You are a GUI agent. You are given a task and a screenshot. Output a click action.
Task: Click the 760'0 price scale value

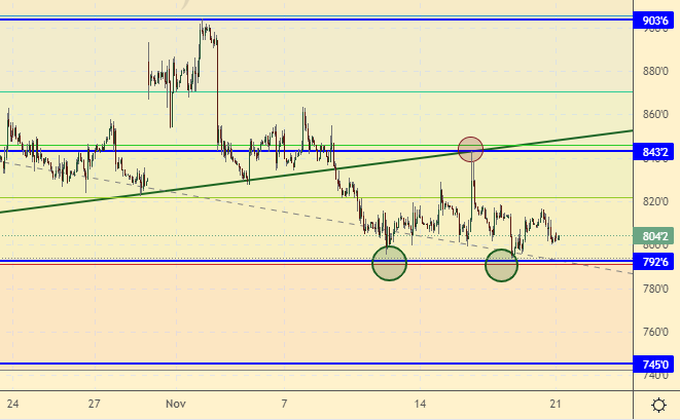656,332
